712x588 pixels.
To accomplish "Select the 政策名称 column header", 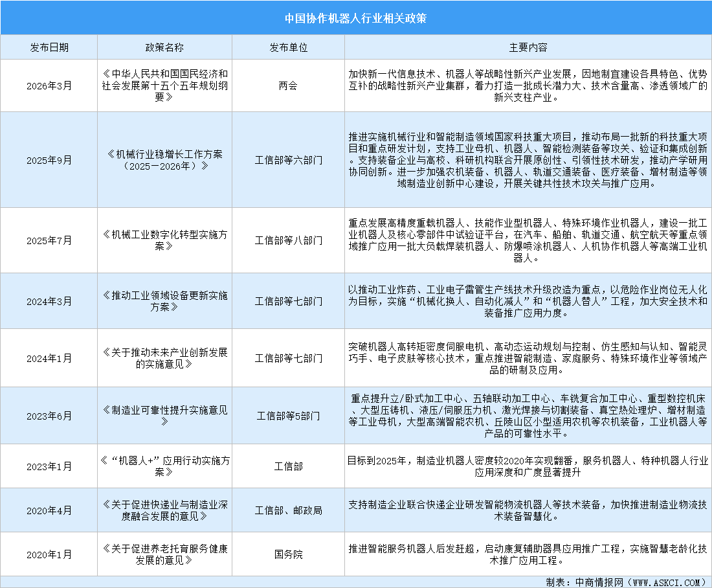I will (164, 47).
